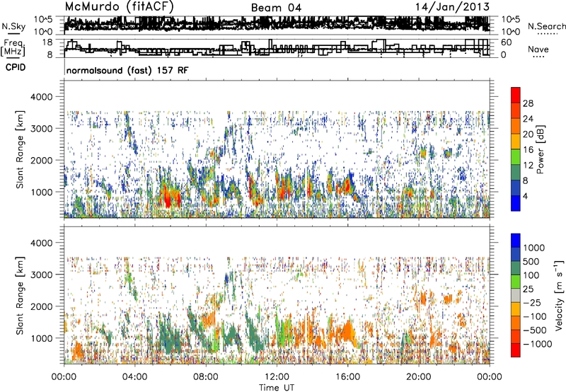Click the 28 tick on Power colorbar
Viewport: 566px width, 392px height.
pos(528,103)
